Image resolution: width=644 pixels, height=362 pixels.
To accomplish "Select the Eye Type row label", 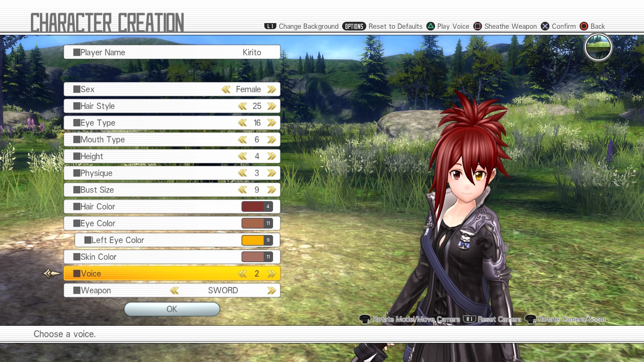I will tap(98, 123).
